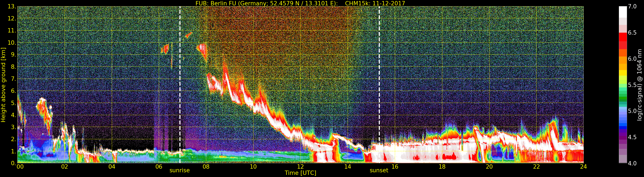
Task: Click the time axis tick label '24'
Action: coord(583,166)
